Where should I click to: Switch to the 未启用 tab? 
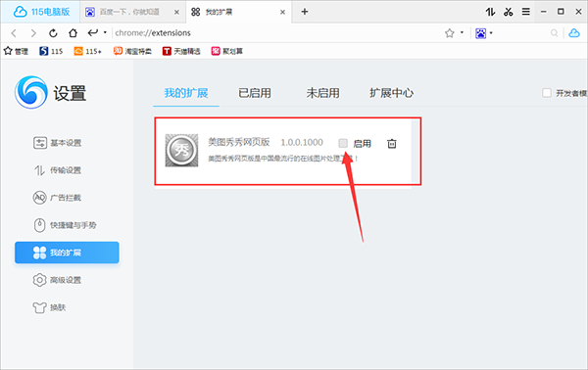(322, 93)
